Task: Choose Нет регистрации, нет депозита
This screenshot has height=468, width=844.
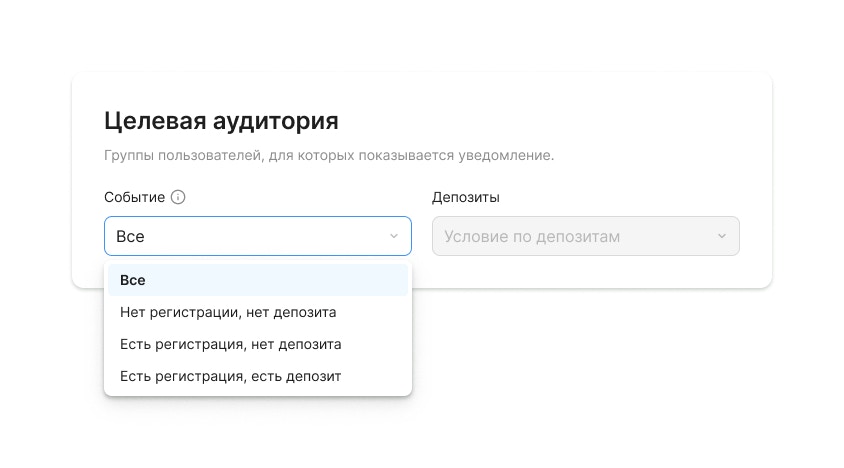Action: (x=258, y=312)
